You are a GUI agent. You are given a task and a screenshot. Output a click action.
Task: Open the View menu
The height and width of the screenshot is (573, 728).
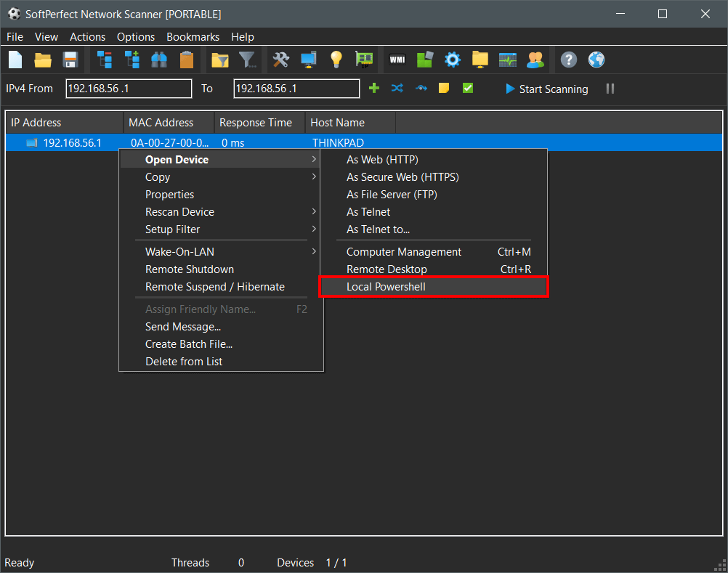tap(46, 37)
